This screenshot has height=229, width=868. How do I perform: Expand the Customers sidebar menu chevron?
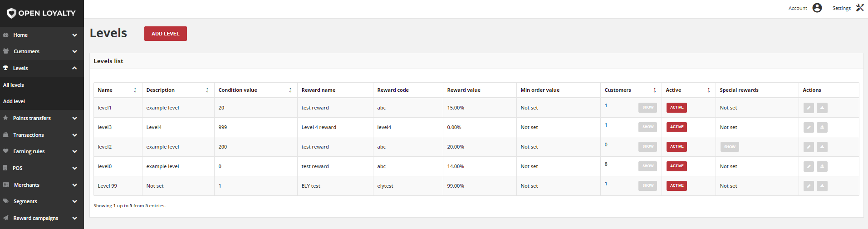click(x=74, y=51)
